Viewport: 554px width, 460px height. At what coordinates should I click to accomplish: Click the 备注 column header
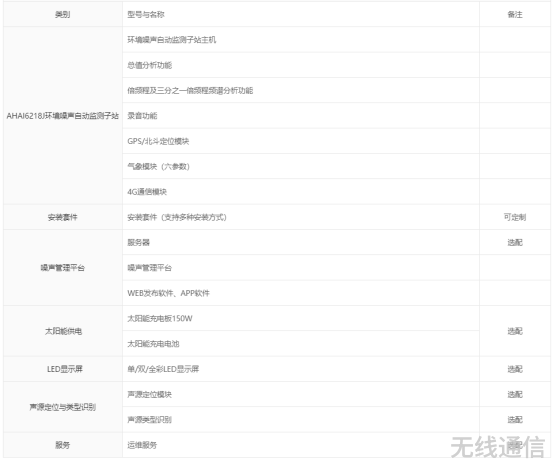(x=514, y=14)
